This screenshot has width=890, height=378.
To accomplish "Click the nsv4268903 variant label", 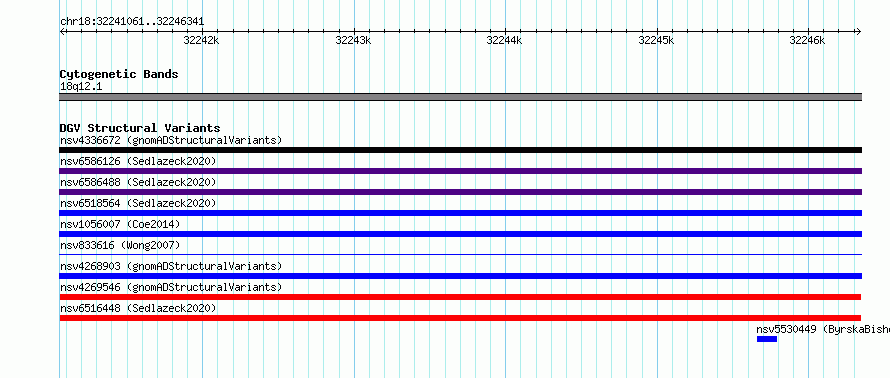I will 171,266.
